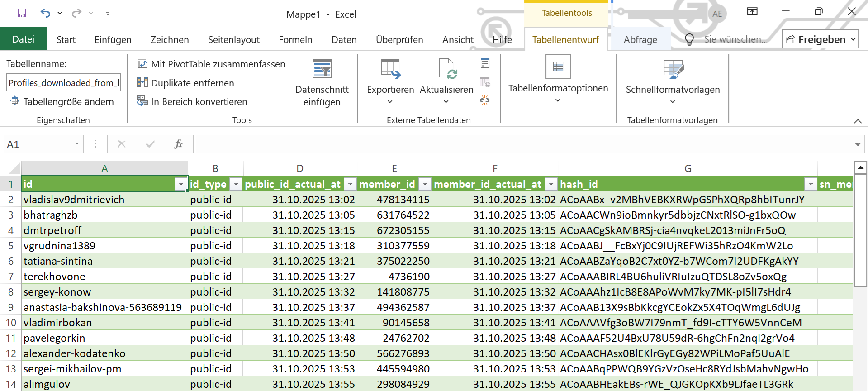Image resolution: width=868 pixels, height=391 pixels.
Task: Click the Tabellenname input field
Action: point(64,83)
